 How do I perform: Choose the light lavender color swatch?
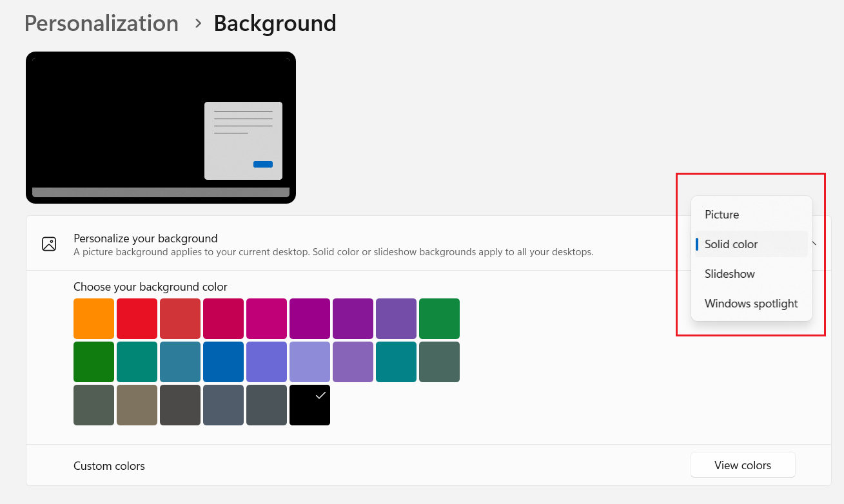pos(309,362)
